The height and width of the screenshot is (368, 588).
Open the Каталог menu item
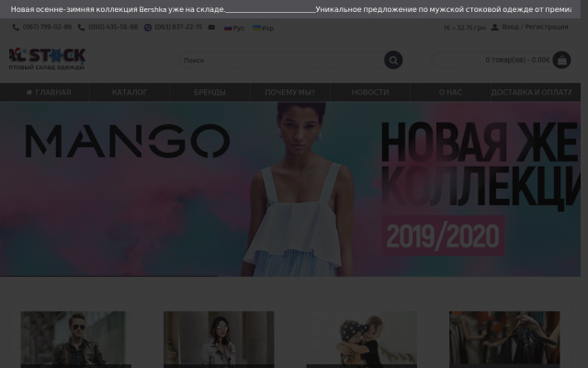(130, 92)
